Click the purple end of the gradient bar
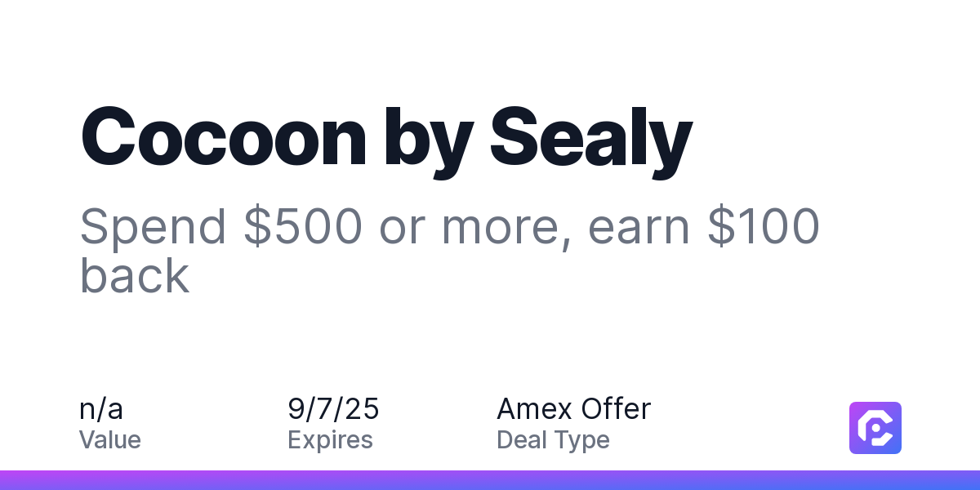 coord(24,480)
